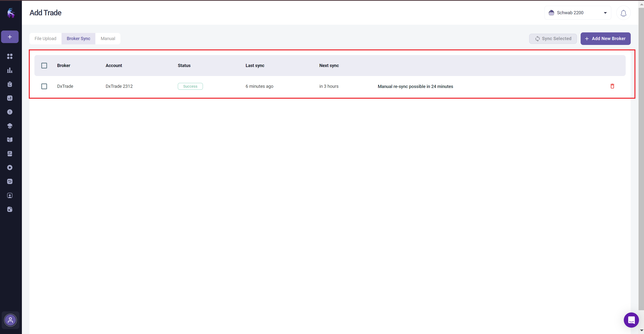
Task: Click the play-circle sidebar icon
Action: point(10,168)
